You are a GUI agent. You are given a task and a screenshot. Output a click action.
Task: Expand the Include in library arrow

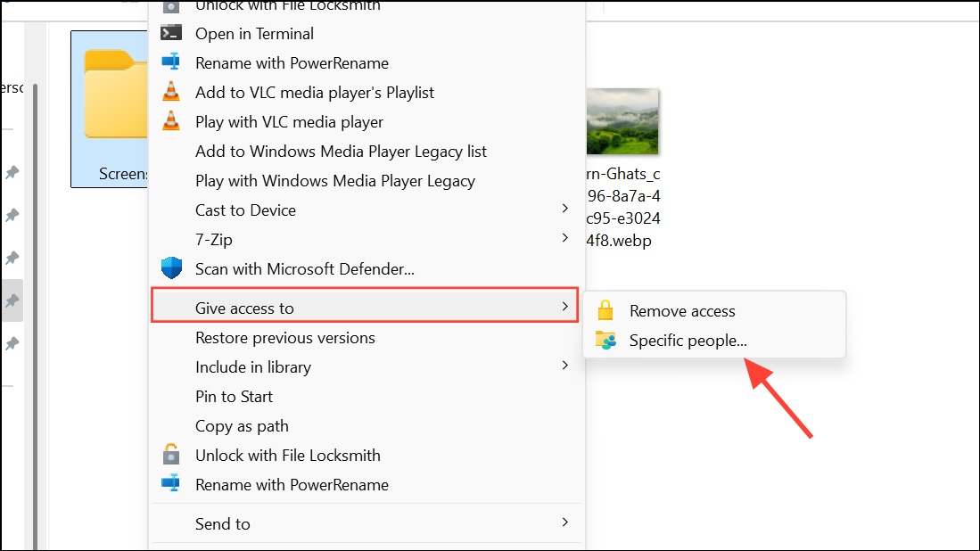564,366
